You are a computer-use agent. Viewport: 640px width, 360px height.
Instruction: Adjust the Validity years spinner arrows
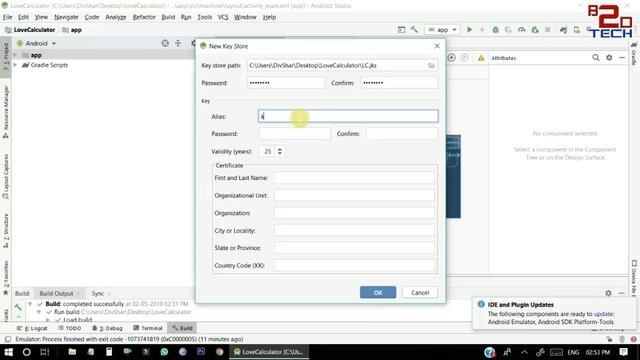pos(280,151)
